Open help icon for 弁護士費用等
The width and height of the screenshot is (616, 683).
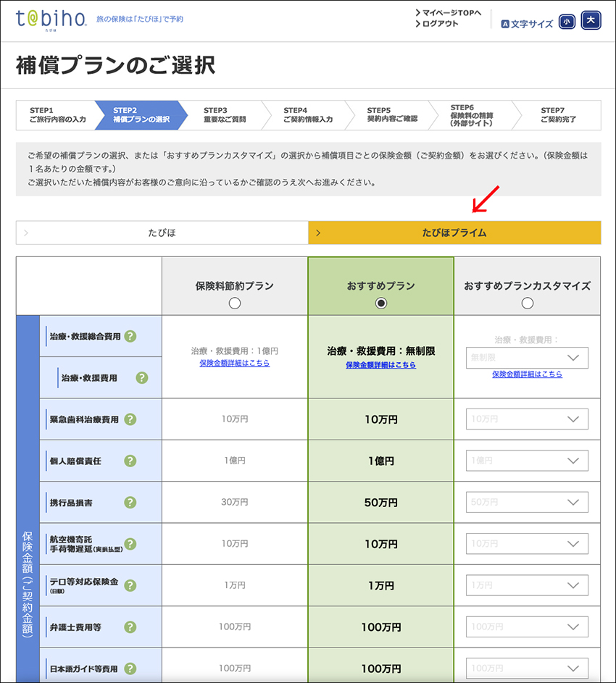(130, 627)
